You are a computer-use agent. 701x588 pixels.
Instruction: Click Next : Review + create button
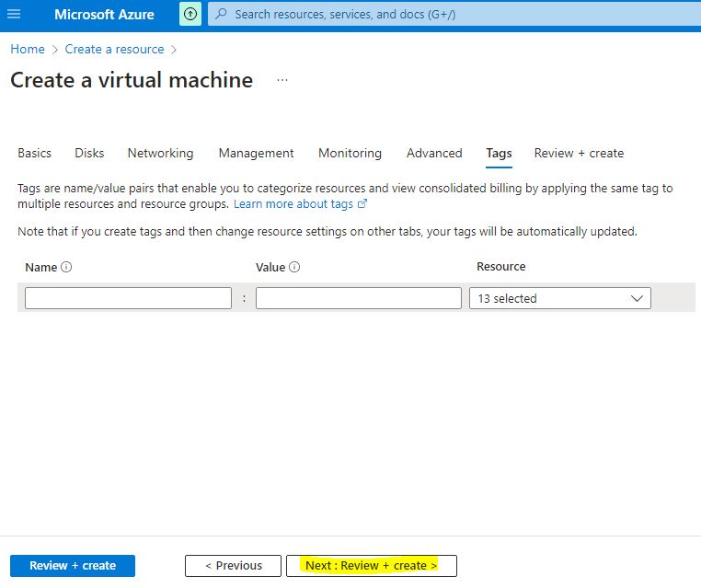tap(371, 566)
